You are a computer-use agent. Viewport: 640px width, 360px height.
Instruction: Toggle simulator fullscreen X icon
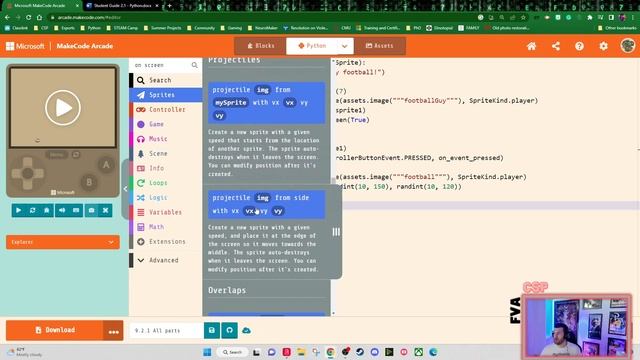105,210
